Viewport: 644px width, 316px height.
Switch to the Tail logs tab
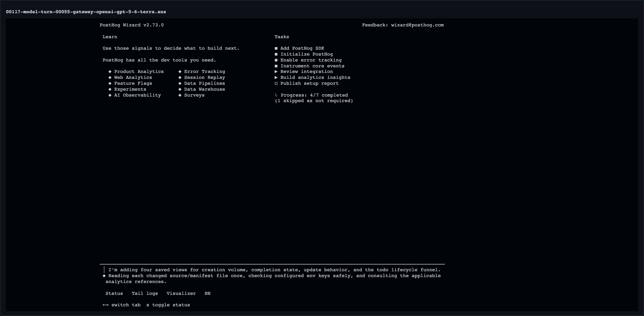(x=145, y=293)
